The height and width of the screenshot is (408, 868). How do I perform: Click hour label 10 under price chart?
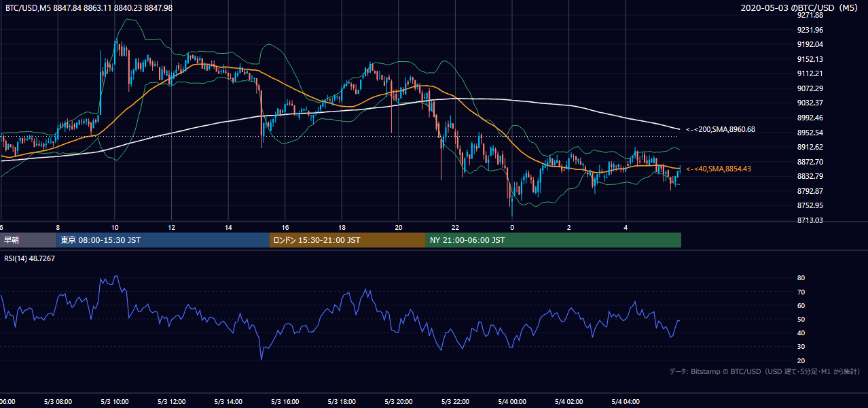pyautogui.click(x=115, y=228)
